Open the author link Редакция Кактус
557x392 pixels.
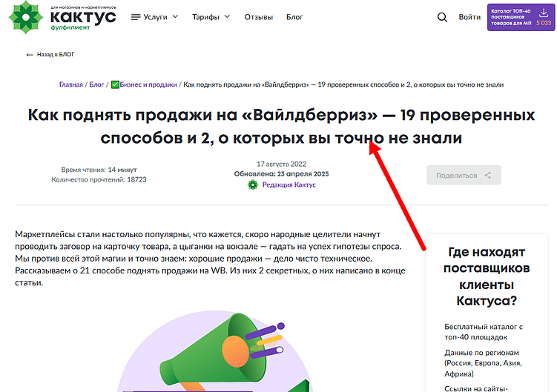(289, 185)
